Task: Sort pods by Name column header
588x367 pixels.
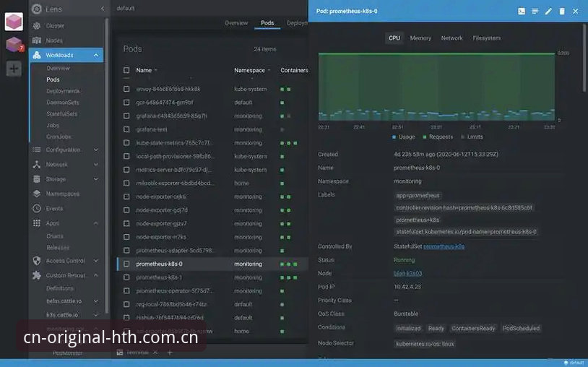Action: pyautogui.click(x=144, y=70)
